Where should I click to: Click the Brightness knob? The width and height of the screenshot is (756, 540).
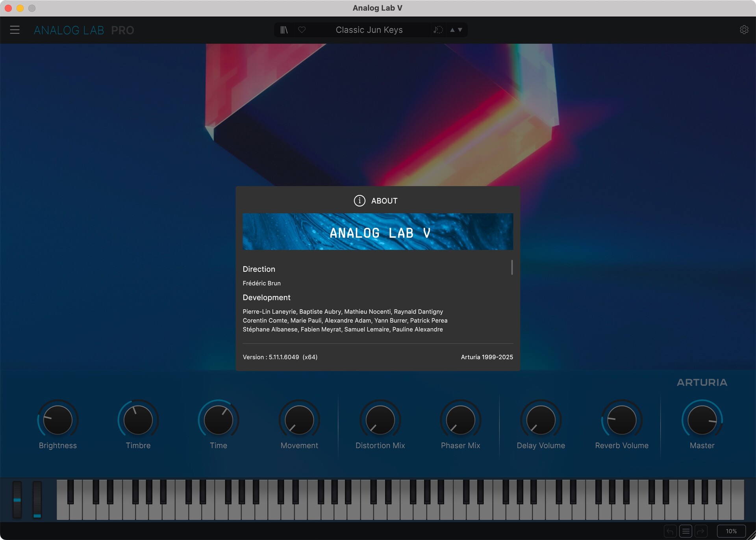click(x=58, y=420)
